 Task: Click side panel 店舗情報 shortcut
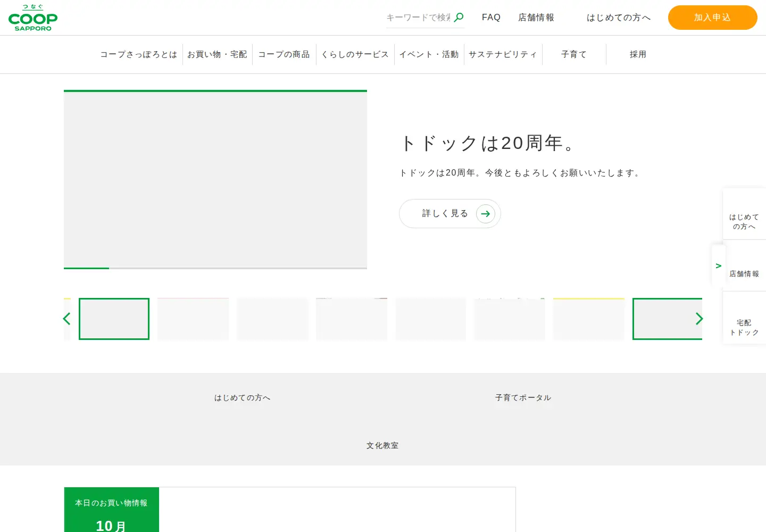click(x=744, y=265)
